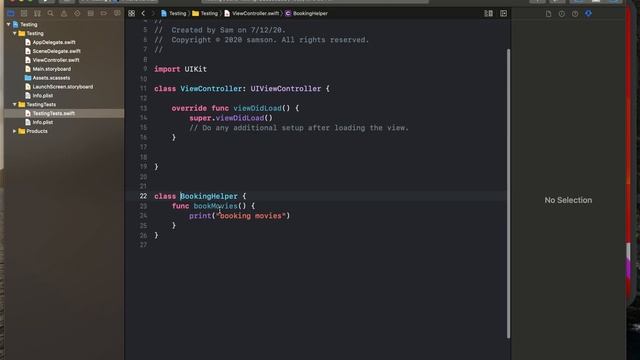Viewport: 640px width, 360px height.
Task: Open the Test navigator
Action: click(77, 13)
